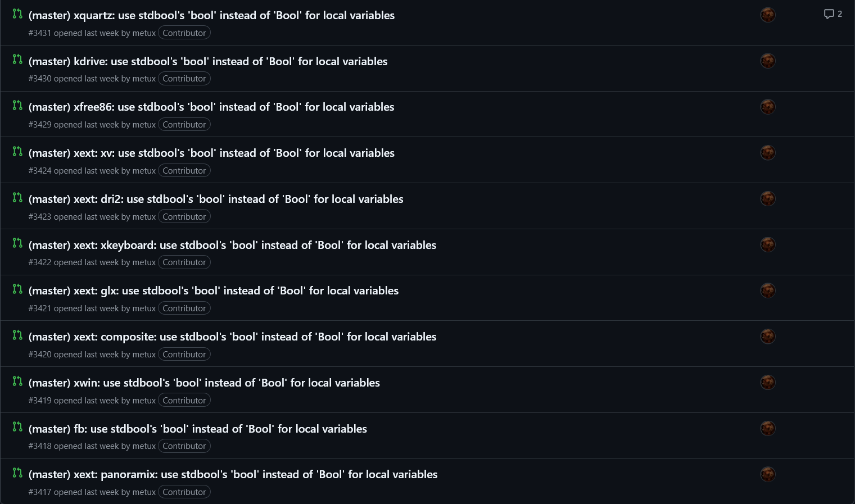Click the assignee avatar on the xwin row
The height and width of the screenshot is (504, 855).
[768, 383]
